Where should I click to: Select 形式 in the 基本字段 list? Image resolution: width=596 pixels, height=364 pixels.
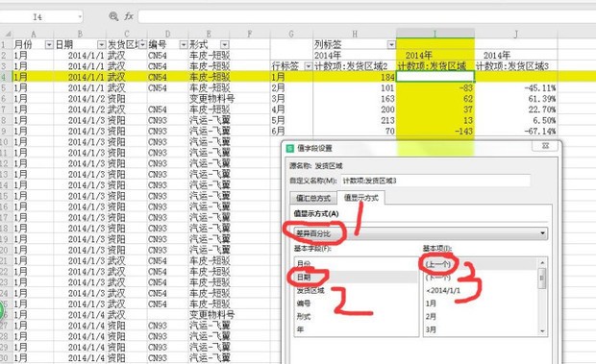click(x=356, y=316)
